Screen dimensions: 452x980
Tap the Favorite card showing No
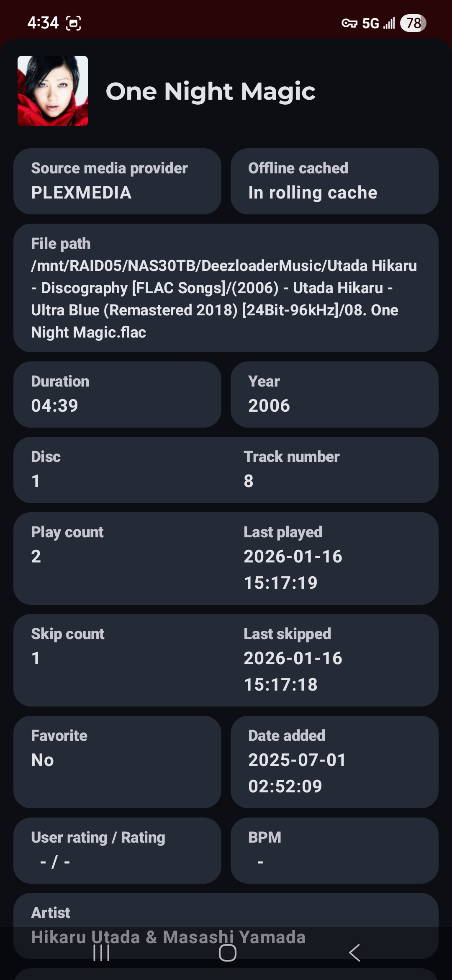[x=117, y=761]
